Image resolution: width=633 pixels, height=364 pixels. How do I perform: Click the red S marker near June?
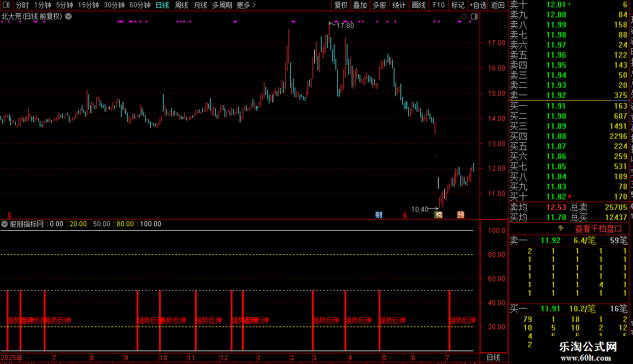pos(404,216)
